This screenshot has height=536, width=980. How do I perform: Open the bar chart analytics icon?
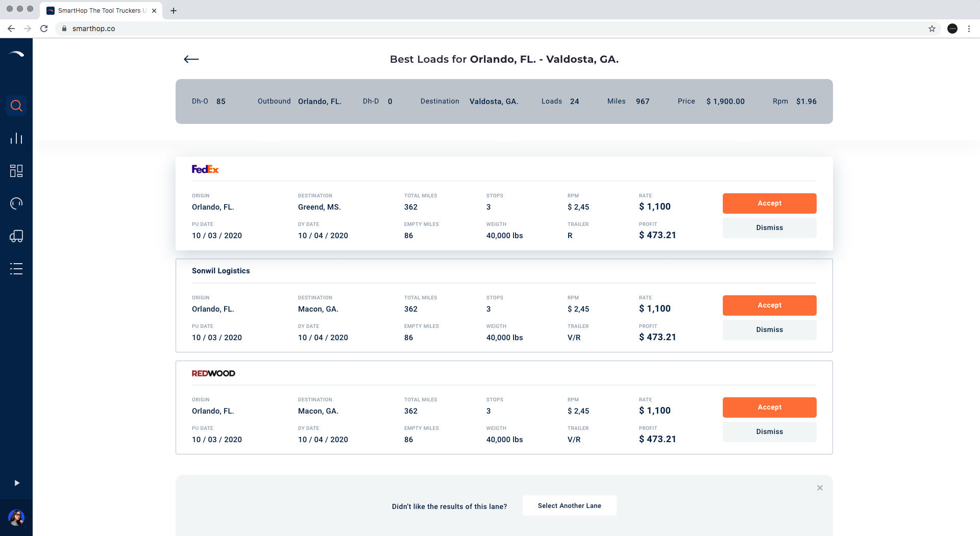(x=16, y=138)
